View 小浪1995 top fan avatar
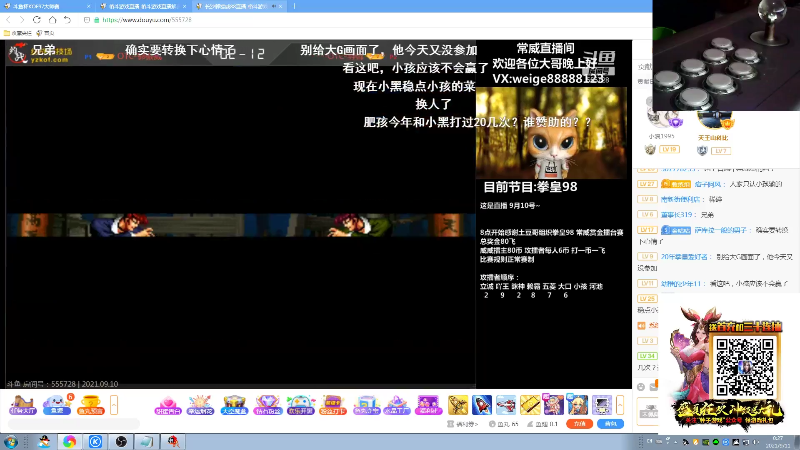This screenshot has width=800, height=450. pos(662,117)
